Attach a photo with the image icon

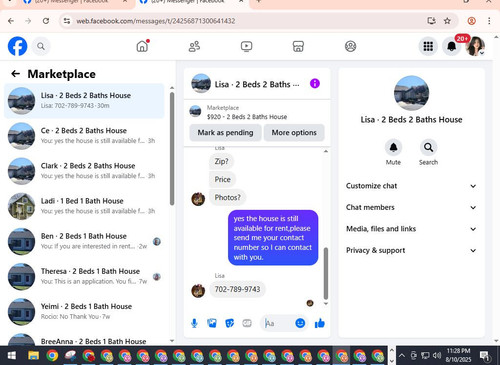coord(212,323)
